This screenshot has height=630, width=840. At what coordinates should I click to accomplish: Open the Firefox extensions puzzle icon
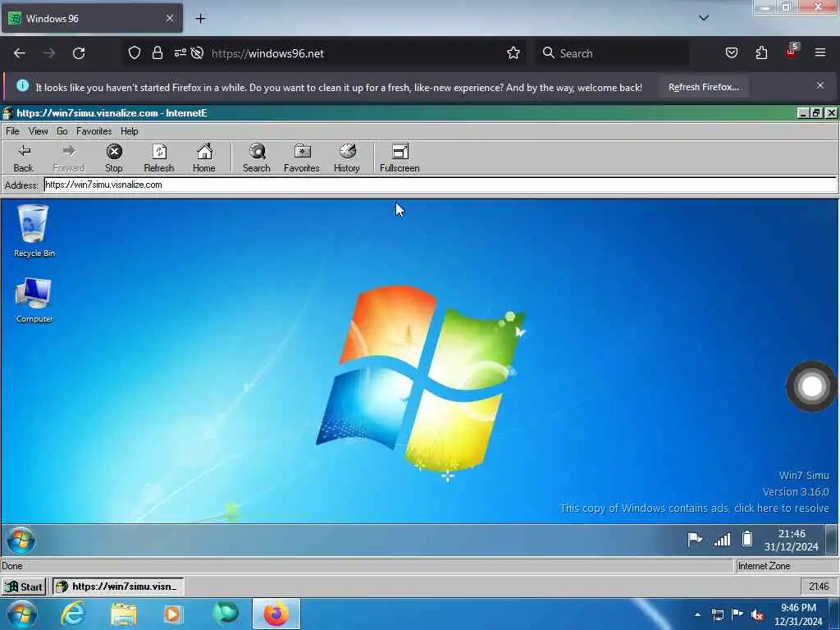tap(761, 53)
